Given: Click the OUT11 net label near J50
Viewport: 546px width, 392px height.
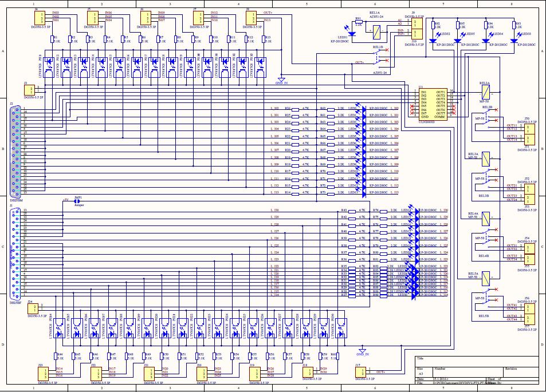Looking at the screenshot, I should 512,125.
